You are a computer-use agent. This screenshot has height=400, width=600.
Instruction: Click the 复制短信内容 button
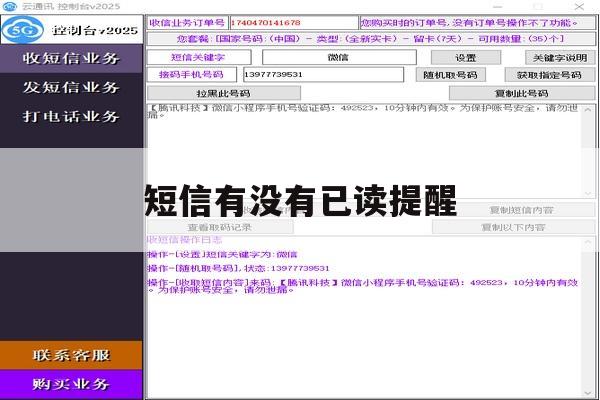pyautogui.click(x=522, y=210)
